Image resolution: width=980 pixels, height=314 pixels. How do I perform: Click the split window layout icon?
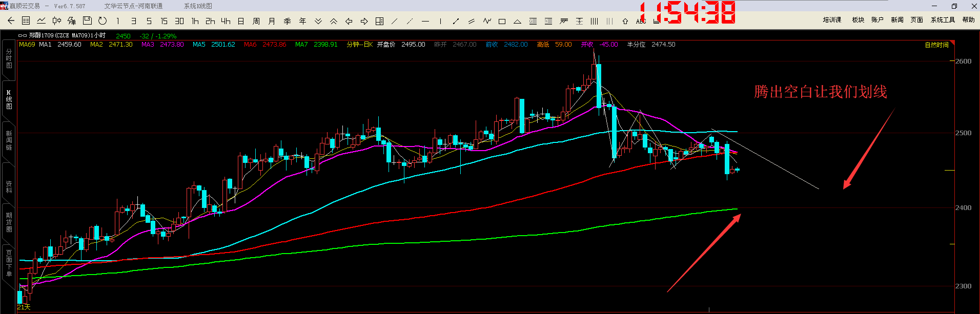379,21
